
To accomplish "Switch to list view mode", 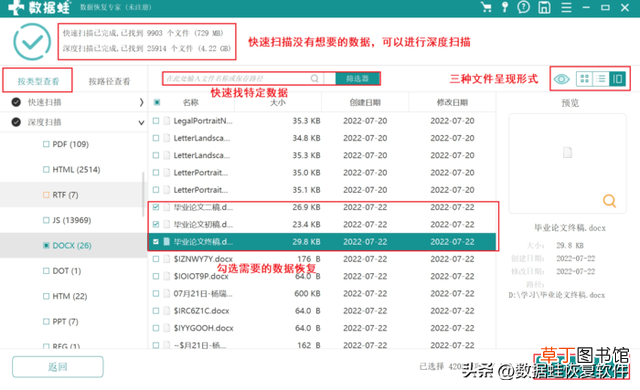I will (601, 78).
